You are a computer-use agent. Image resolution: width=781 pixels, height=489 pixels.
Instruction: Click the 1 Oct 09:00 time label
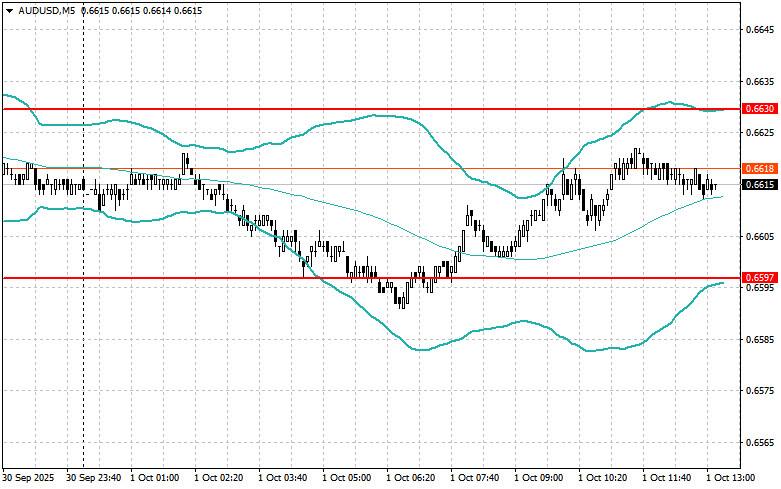click(538, 478)
